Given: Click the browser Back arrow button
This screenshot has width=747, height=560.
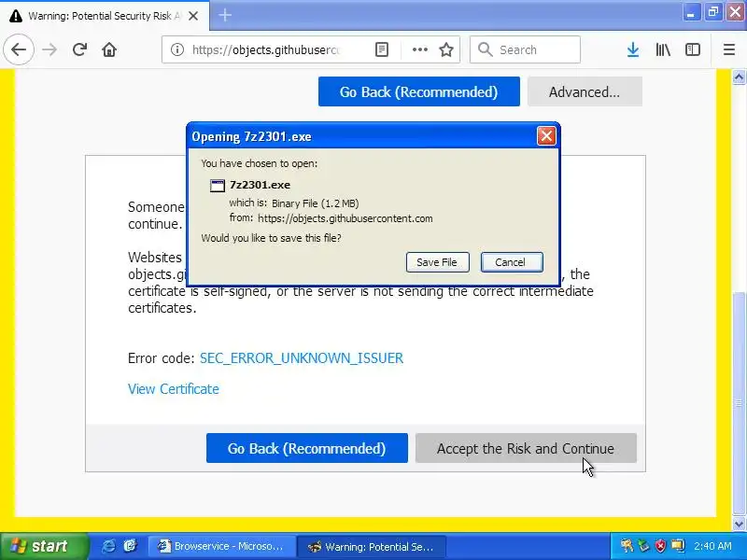Looking at the screenshot, I should point(19,49).
